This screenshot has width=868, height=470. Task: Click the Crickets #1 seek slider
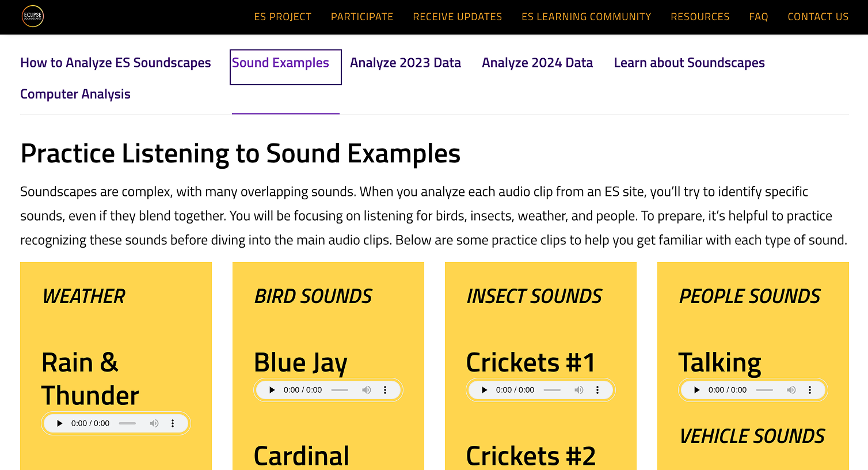552,390
